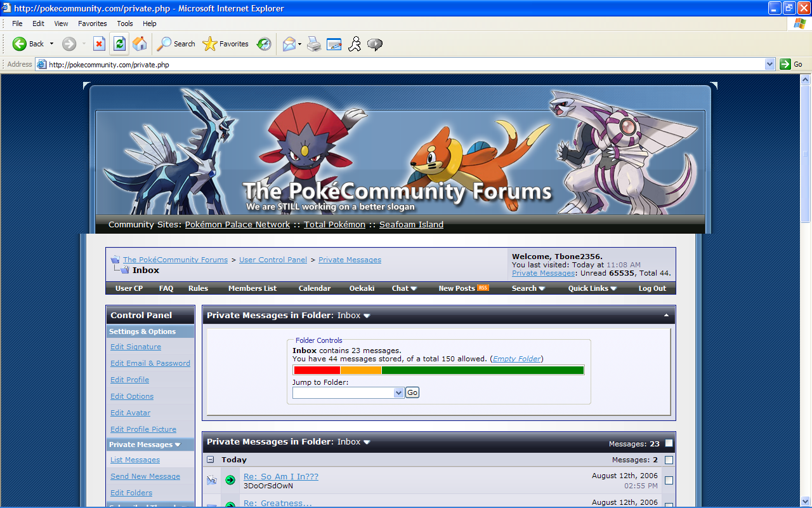The image size is (812, 508).
Task: Click the Empty Folder link
Action: click(x=517, y=359)
